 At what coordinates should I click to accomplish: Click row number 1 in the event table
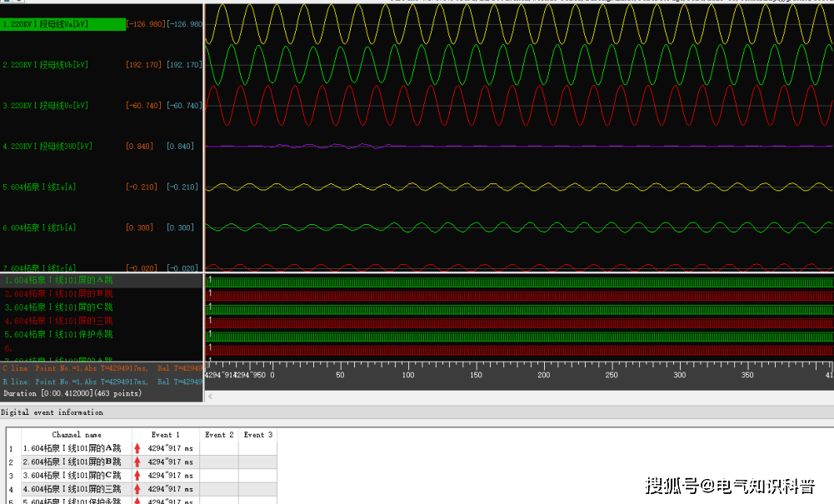click(11, 449)
